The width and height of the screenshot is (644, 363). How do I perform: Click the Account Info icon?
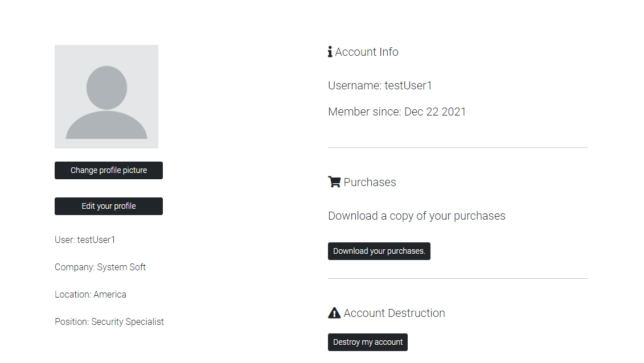click(x=330, y=52)
